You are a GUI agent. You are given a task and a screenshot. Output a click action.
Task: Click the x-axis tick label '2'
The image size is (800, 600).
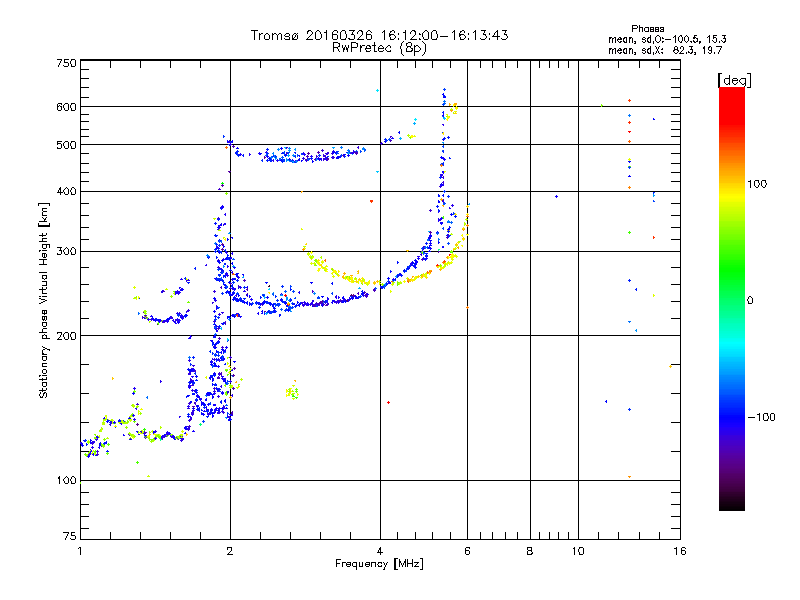pos(230,551)
